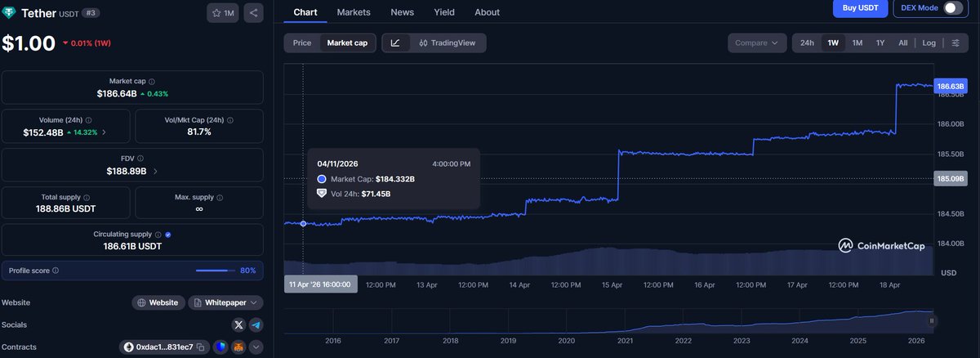Screen dimensions: 980x358
Task: Click the verified circulating supply badge
Action: (x=168, y=235)
